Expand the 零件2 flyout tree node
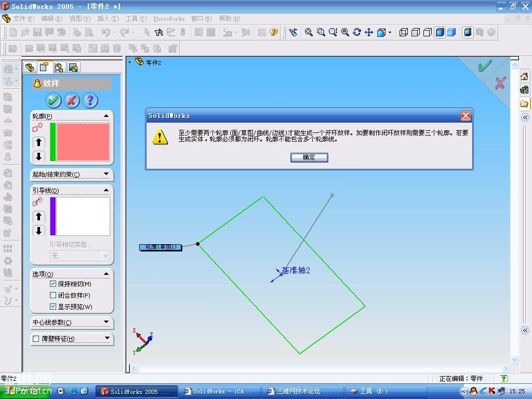This screenshot has width=532, height=399. pos(129,62)
